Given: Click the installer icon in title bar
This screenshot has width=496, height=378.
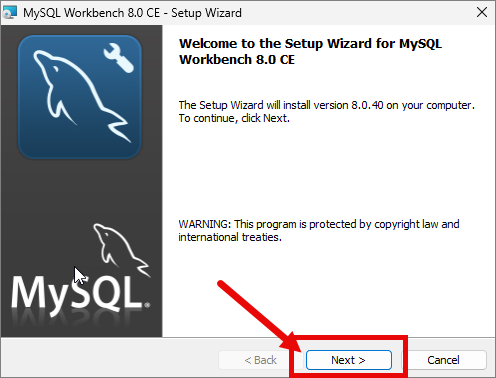Looking at the screenshot, I should point(10,13).
